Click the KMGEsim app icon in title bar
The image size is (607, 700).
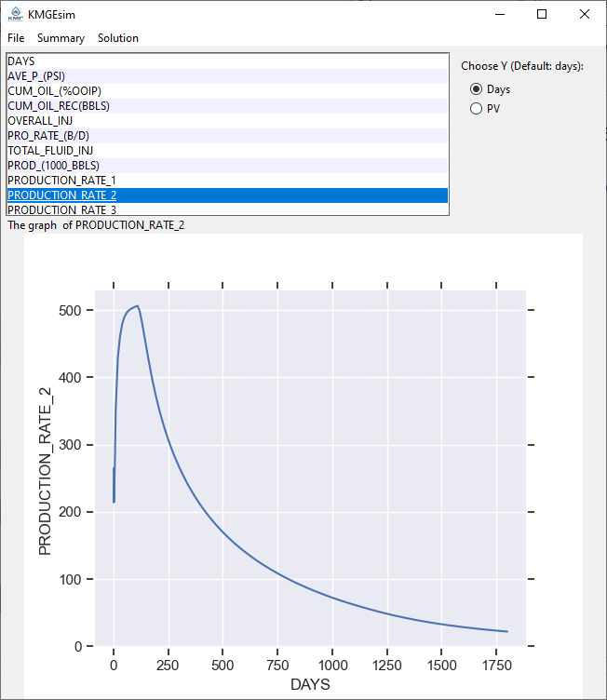tap(16, 14)
